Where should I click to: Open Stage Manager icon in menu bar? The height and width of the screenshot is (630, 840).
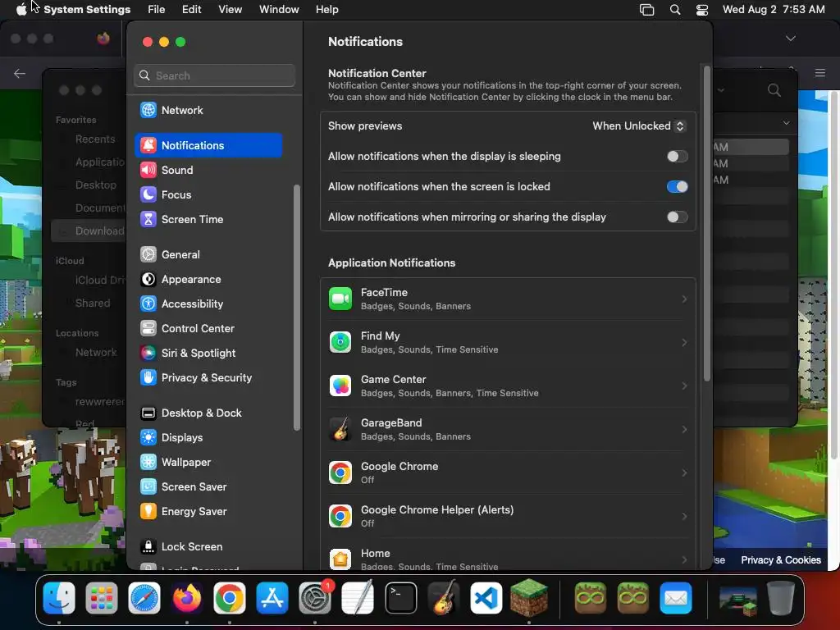click(x=646, y=10)
